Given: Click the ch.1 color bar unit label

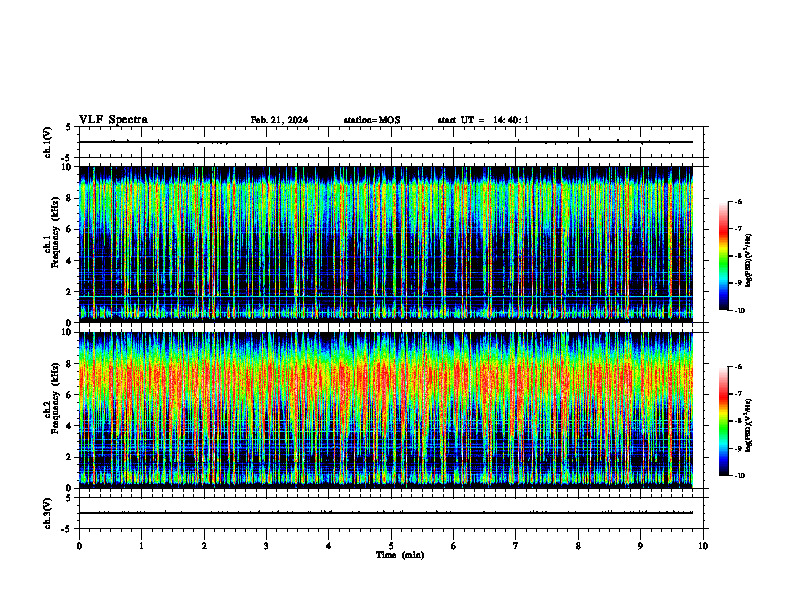Looking at the screenshot, I should click(749, 261).
